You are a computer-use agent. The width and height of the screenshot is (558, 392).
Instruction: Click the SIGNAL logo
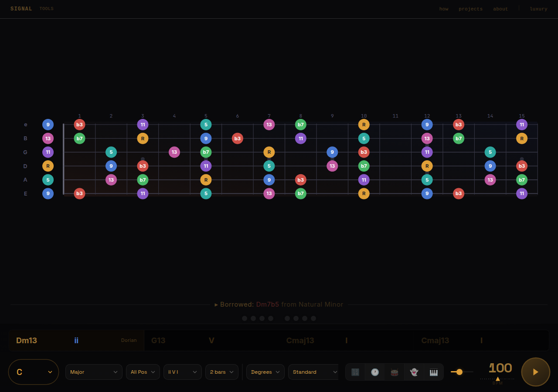pyautogui.click(x=21, y=8)
